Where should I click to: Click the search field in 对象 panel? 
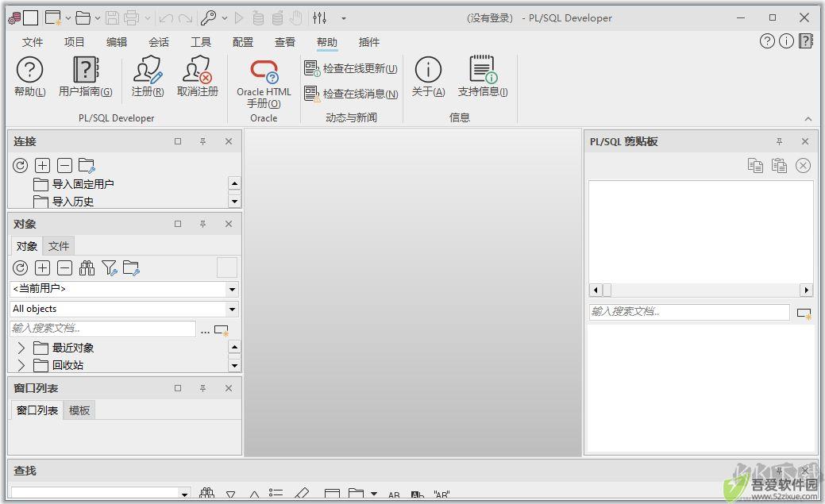pyautogui.click(x=102, y=329)
